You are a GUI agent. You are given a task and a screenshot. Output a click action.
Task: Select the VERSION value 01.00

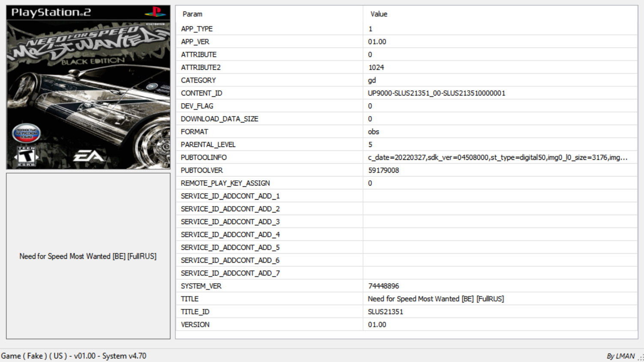point(377,324)
